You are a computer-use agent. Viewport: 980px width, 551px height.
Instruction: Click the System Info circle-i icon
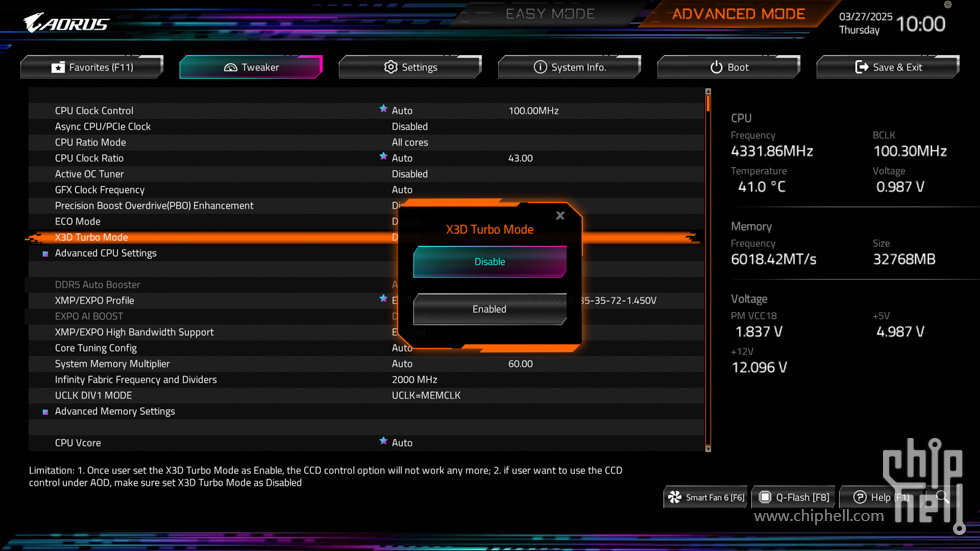[540, 67]
